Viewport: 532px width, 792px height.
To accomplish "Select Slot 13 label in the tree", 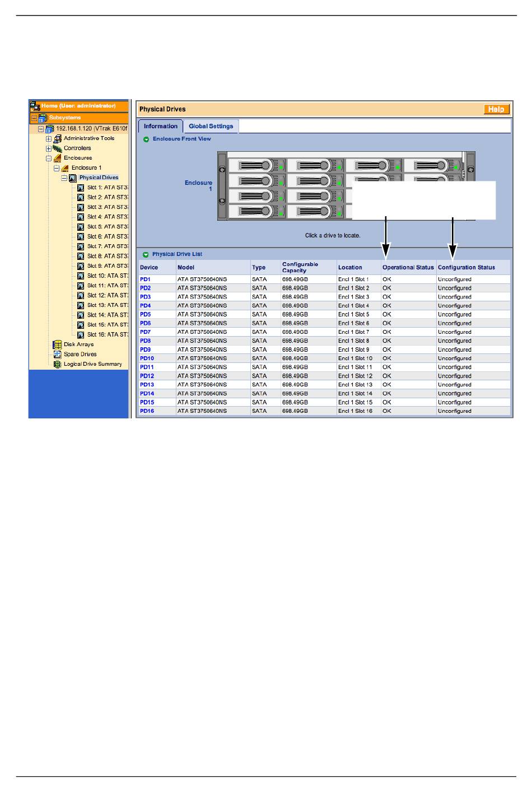I will click(x=108, y=305).
